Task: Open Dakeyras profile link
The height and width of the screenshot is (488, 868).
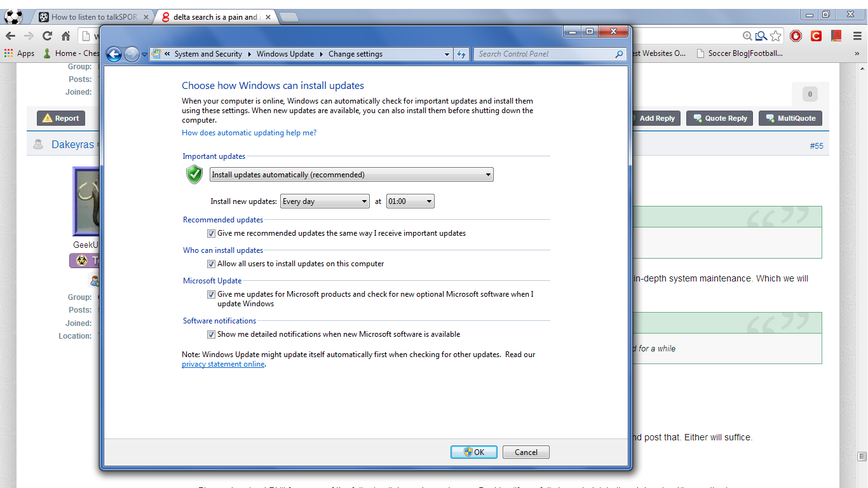Action: click(72, 145)
